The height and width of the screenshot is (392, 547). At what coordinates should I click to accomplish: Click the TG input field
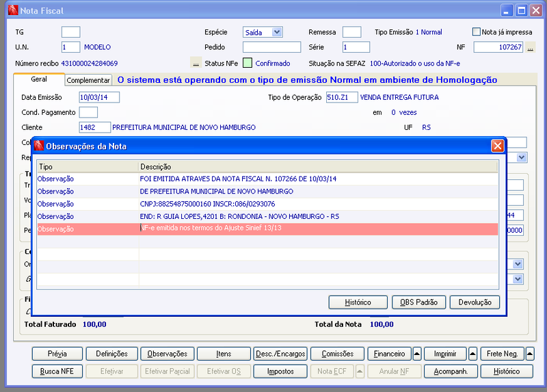pos(71,31)
